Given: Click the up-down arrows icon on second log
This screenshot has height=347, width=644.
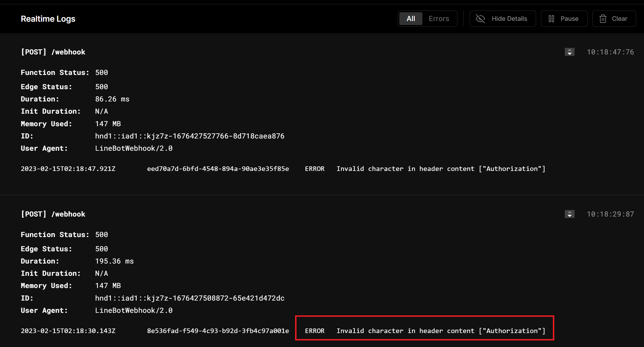Looking at the screenshot, I should pos(569,214).
